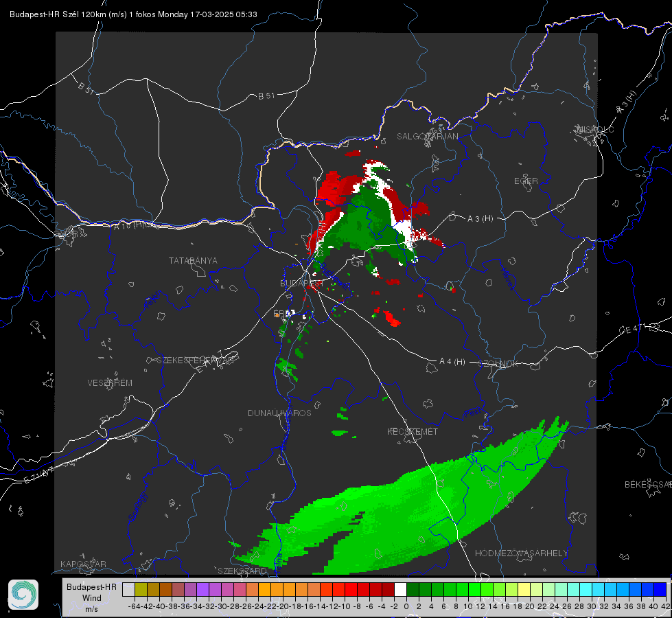Click the -64 value on legend scale

click(x=135, y=606)
